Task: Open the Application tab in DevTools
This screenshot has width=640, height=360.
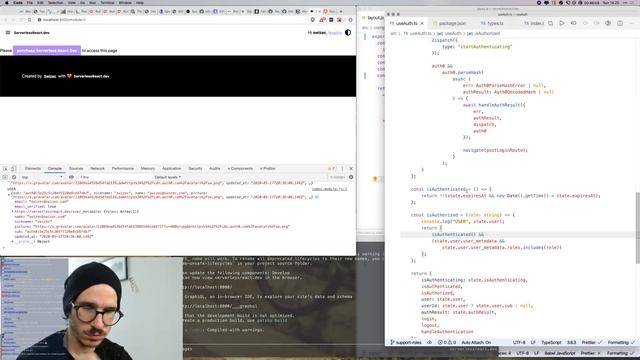Action: click(x=171, y=169)
